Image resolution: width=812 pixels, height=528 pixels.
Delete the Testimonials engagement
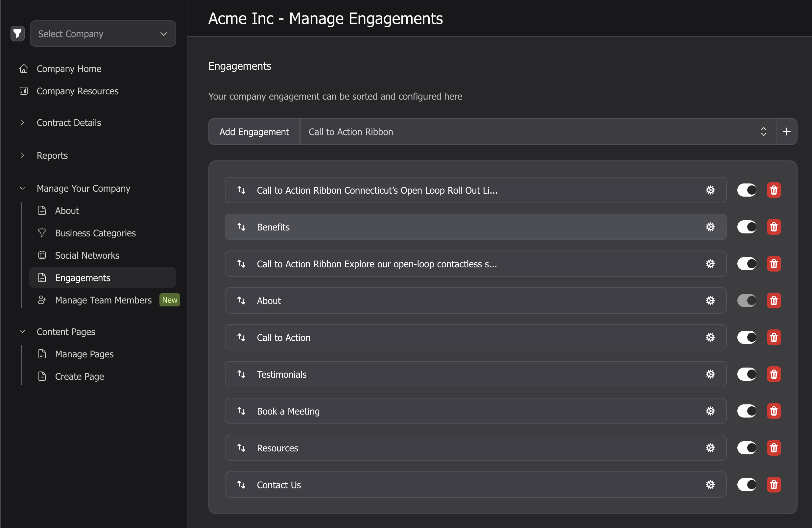click(x=774, y=374)
